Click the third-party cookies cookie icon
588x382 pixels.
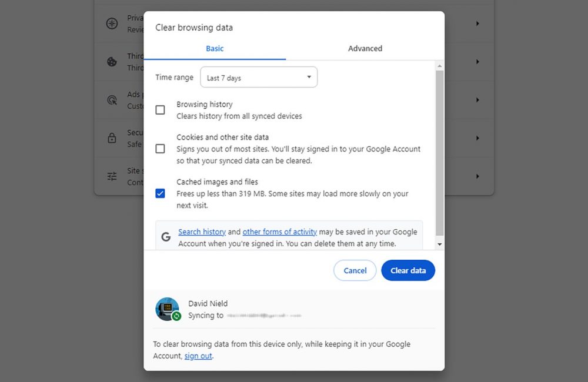[112, 62]
